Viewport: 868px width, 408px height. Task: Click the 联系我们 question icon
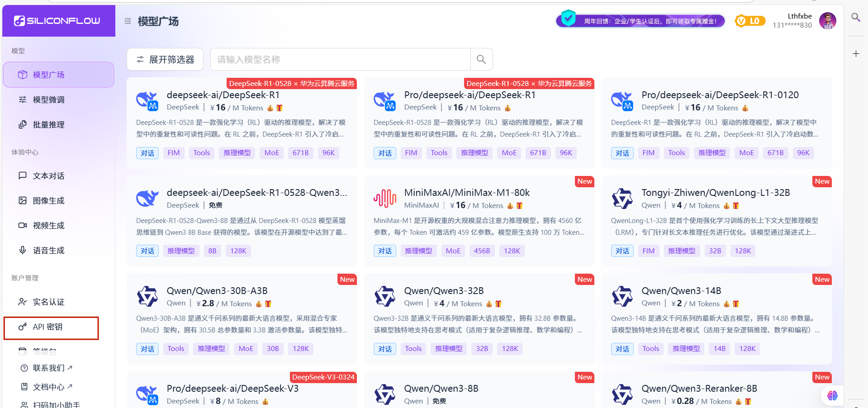coord(24,368)
